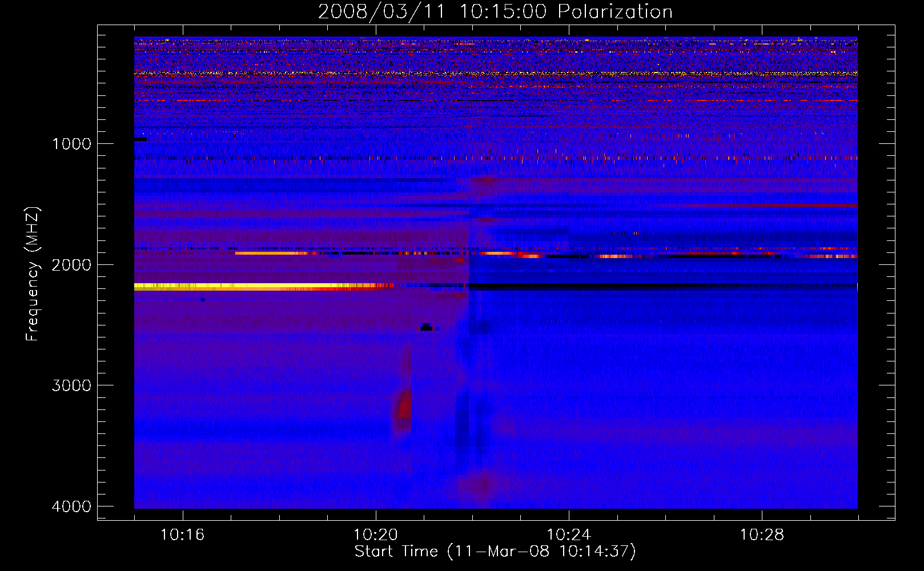Click the 2000 frequency tick label
The height and width of the screenshot is (571, 924).
(71, 265)
